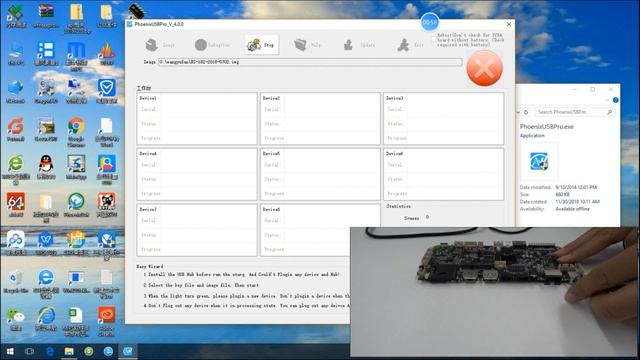Click the blue timer bubble at top
Viewport: 640px width, 360px height.
(430, 22)
